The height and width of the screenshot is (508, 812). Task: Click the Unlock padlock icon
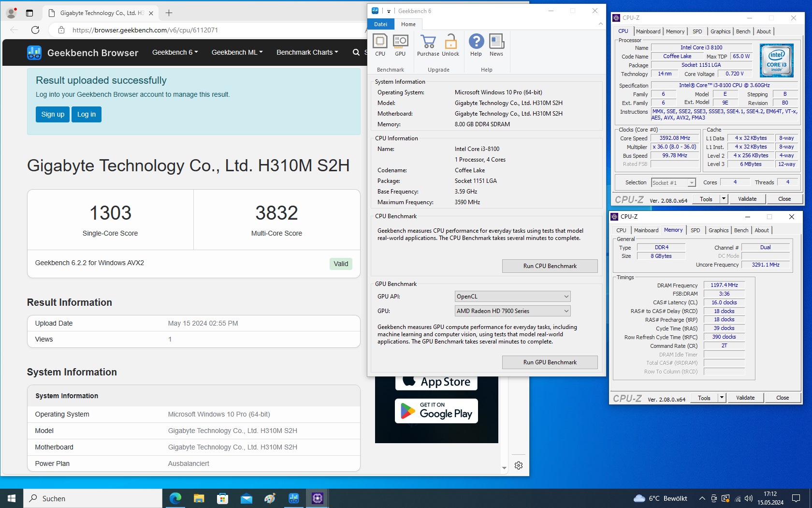click(450, 41)
